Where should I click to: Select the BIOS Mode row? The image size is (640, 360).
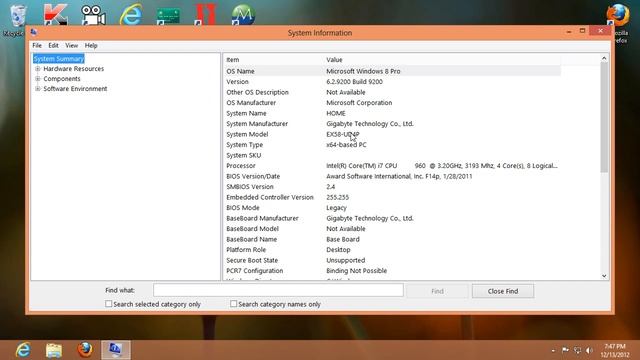pos(392,208)
